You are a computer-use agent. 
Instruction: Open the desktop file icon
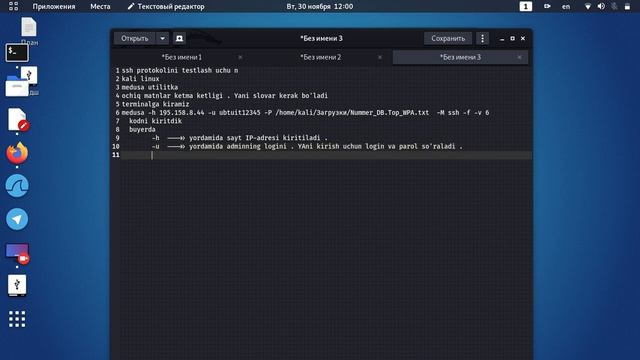click(29, 28)
